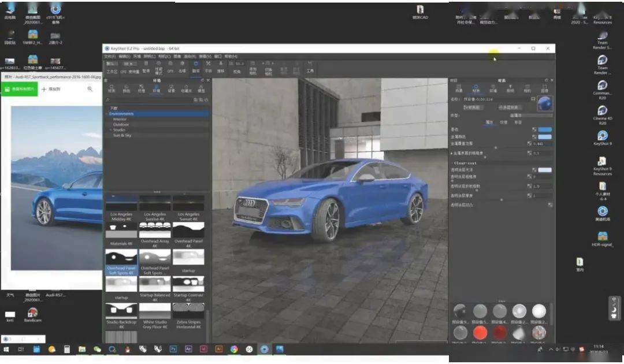The width and height of the screenshot is (624, 364).
Task: Open the Bandicam desktop icon
Action: pyautogui.click(x=32, y=315)
